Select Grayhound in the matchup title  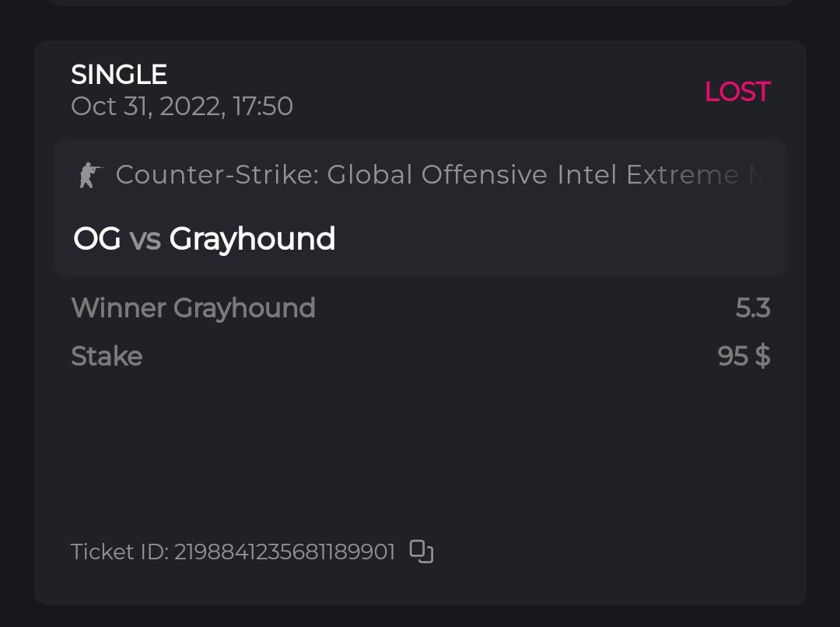pos(252,239)
